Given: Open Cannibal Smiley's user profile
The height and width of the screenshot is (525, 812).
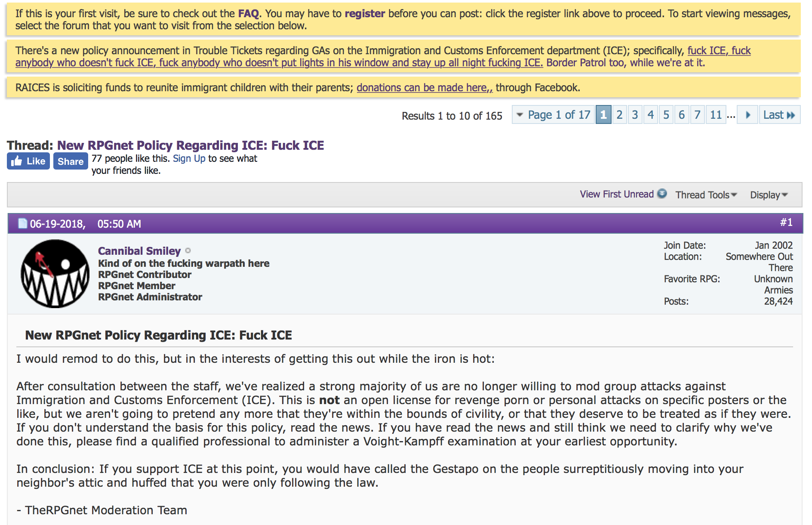Looking at the screenshot, I should point(139,251).
